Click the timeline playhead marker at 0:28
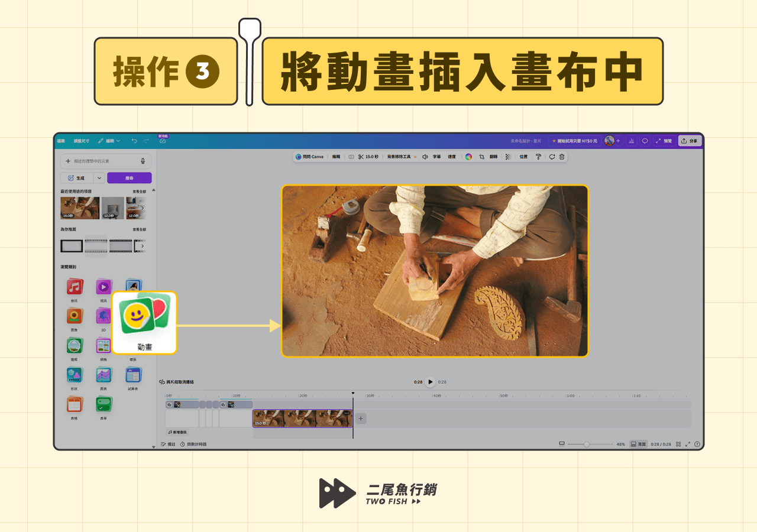This screenshot has height=532, width=757. point(353,393)
